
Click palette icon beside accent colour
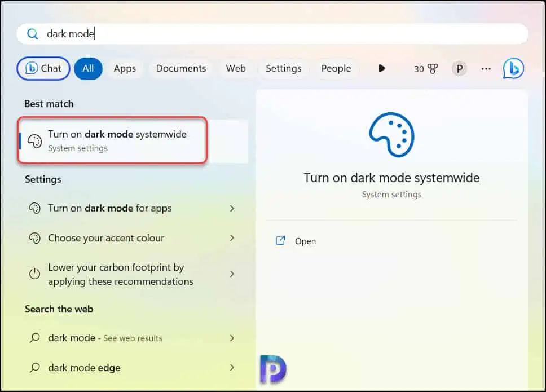click(34, 238)
